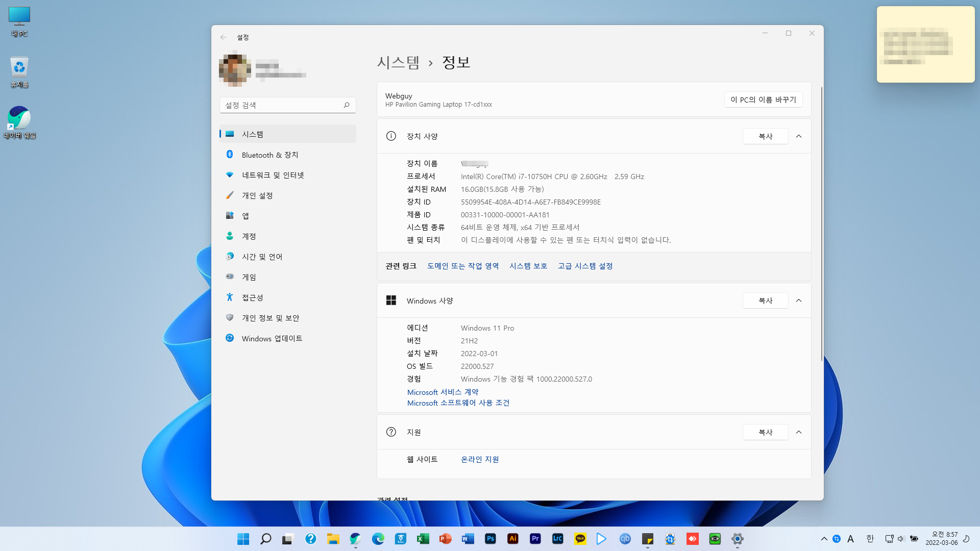
Task: Launch Photoshop from taskbar
Action: [491, 539]
